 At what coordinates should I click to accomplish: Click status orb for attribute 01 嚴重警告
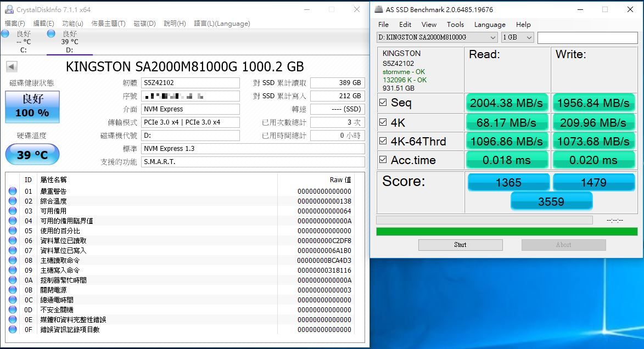click(13, 191)
